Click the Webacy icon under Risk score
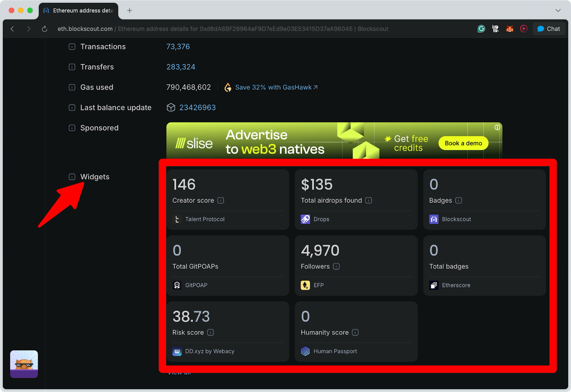This screenshot has width=571, height=392. click(177, 351)
